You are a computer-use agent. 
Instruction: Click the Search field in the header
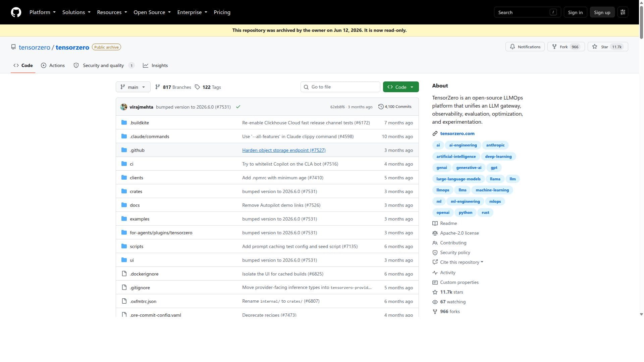tap(527, 12)
